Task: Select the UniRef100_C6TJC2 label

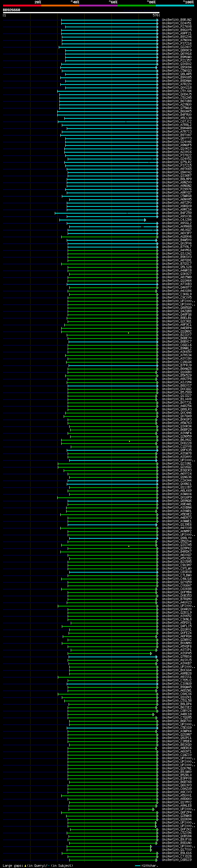Action: tap(177, 121)
